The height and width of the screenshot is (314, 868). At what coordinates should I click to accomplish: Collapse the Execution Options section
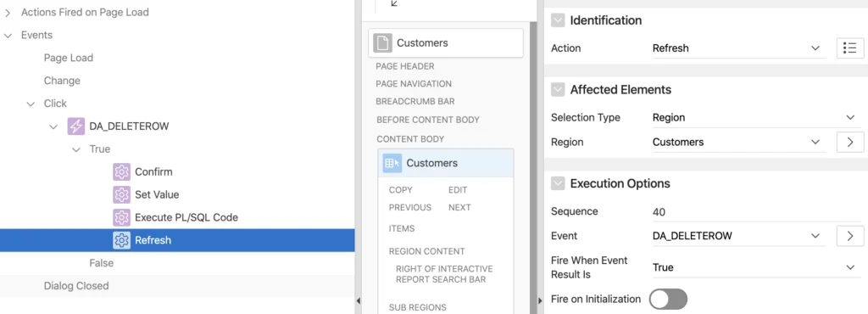coord(558,183)
